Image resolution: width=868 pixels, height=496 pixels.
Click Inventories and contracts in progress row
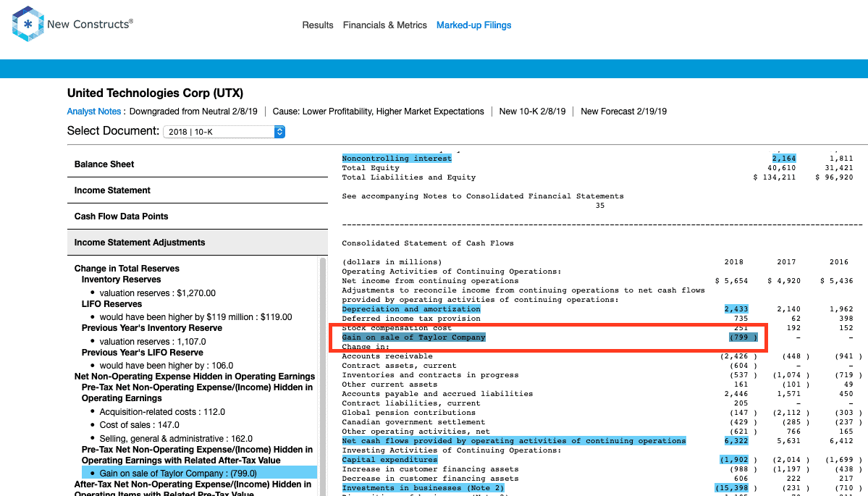430,375
